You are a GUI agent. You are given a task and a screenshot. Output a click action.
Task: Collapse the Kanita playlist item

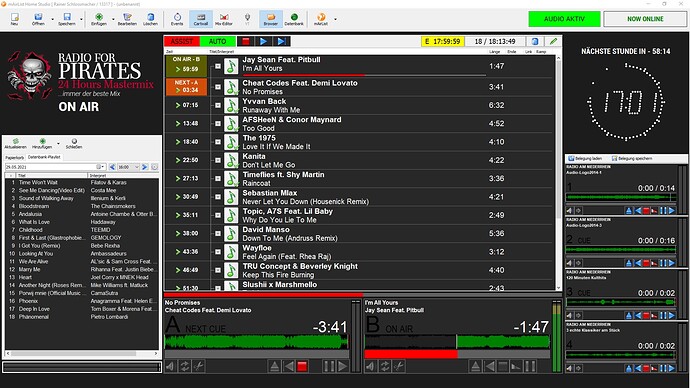(217, 161)
